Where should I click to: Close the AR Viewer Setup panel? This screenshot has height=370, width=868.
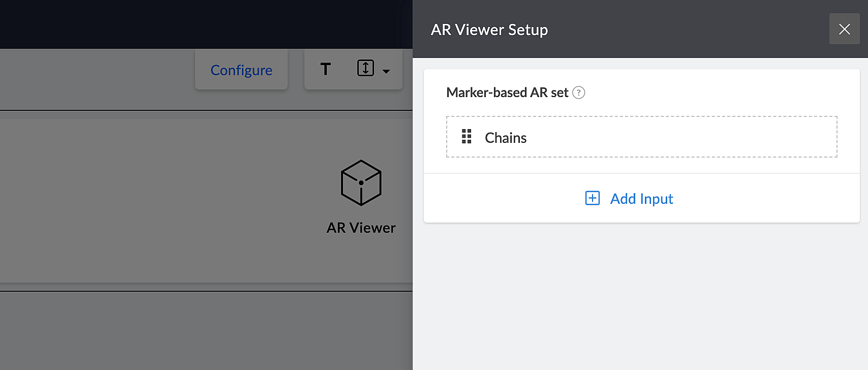[844, 29]
